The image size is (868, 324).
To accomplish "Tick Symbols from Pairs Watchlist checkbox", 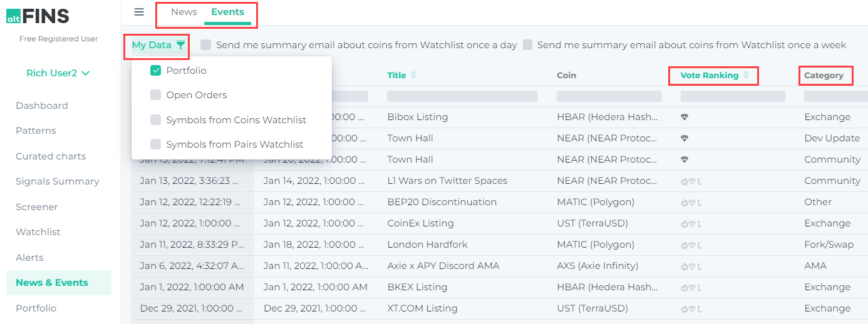I will pyautogui.click(x=156, y=144).
